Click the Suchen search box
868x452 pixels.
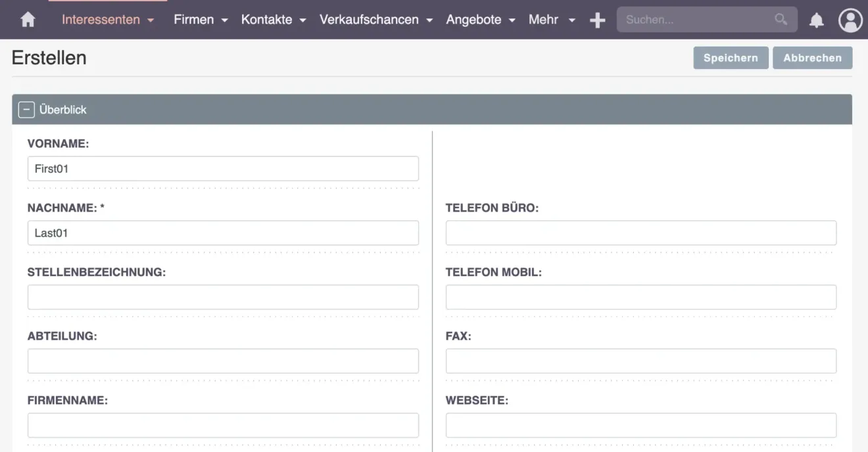[x=697, y=19]
